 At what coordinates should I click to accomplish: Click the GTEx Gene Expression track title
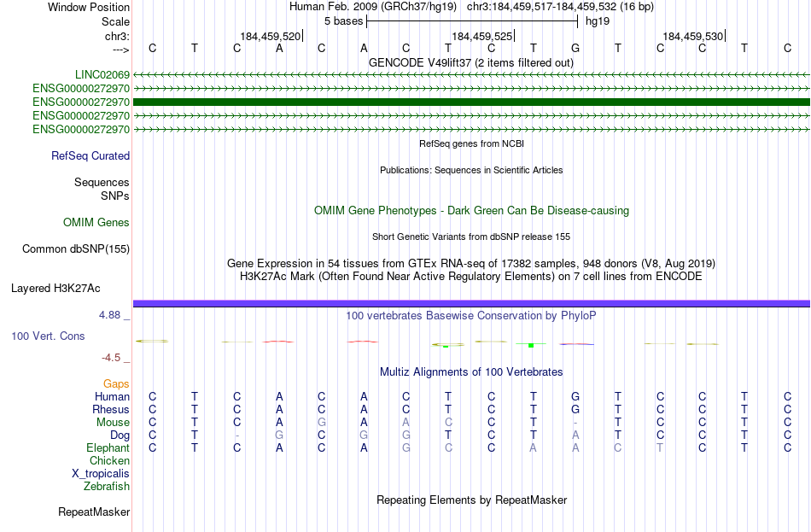tap(471, 263)
